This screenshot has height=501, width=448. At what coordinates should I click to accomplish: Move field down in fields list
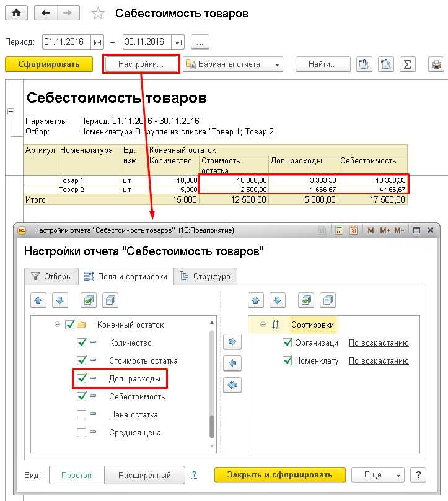click(x=60, y=300)
